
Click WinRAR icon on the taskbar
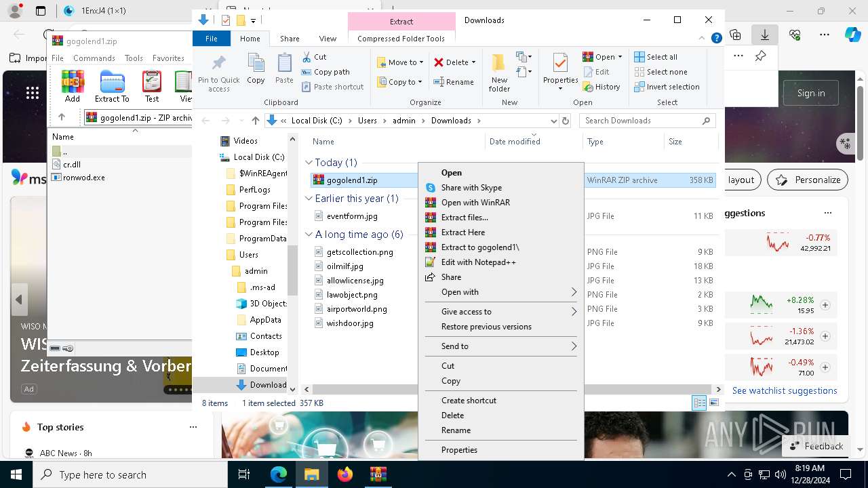(378, 474)
